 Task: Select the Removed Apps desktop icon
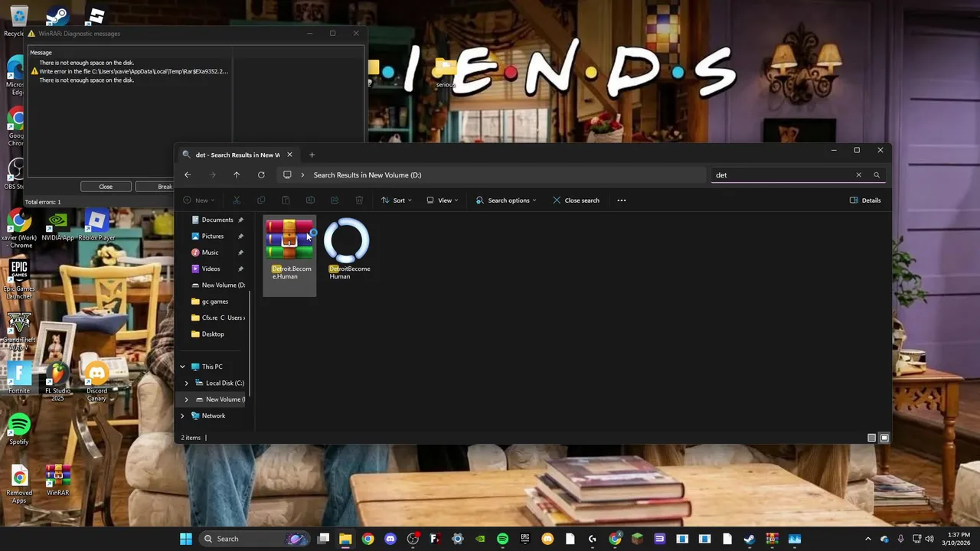pyautogui.click(x=19, y=484)
